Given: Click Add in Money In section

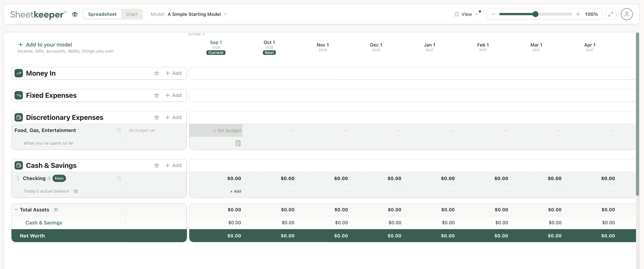Looking at the screenshot, I should 173,73.
